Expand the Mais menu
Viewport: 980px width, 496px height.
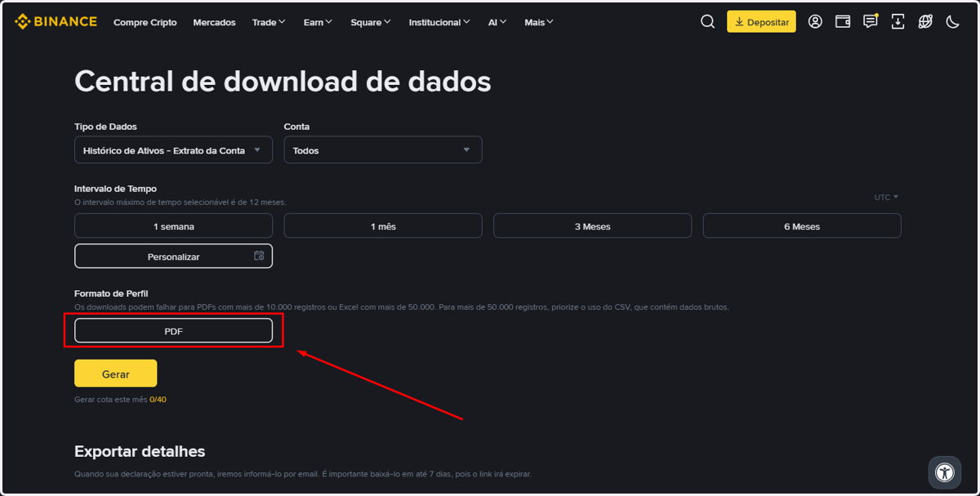(x=539, y=22)
